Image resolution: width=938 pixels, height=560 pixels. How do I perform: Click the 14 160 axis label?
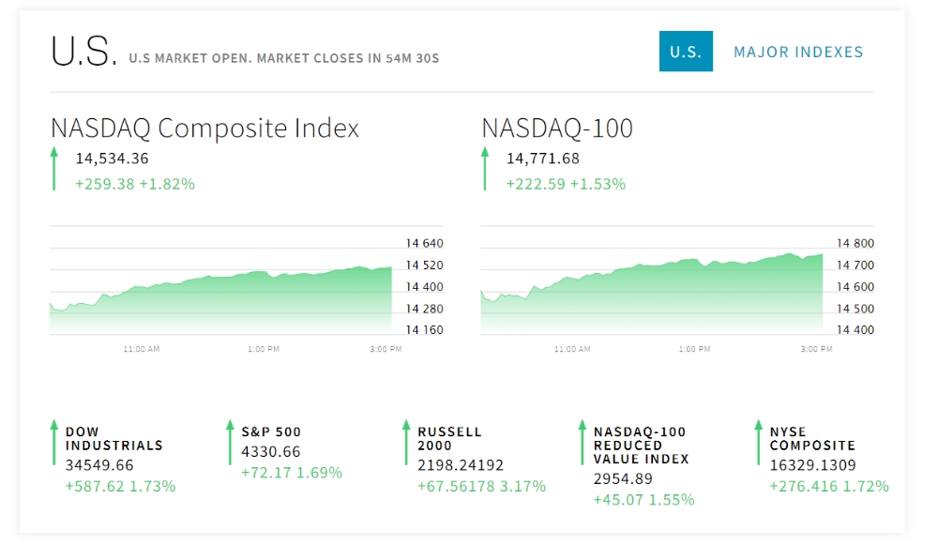tap(424, 329)
